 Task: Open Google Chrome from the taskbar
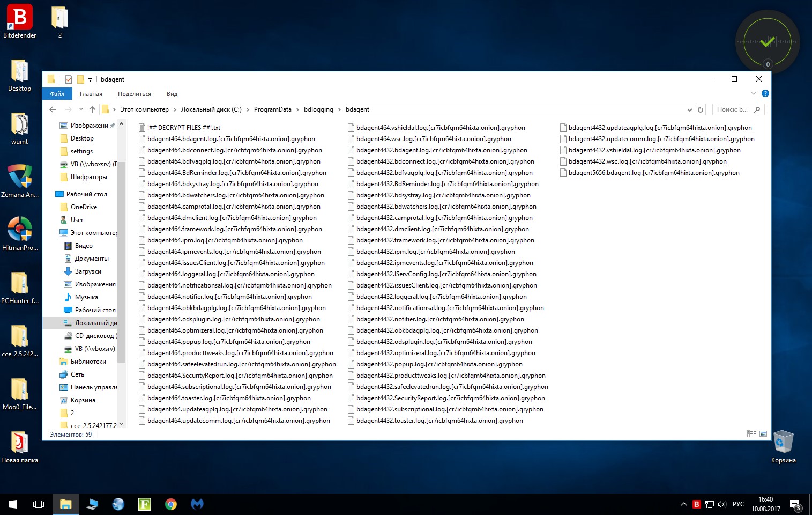tap(171, 504)
